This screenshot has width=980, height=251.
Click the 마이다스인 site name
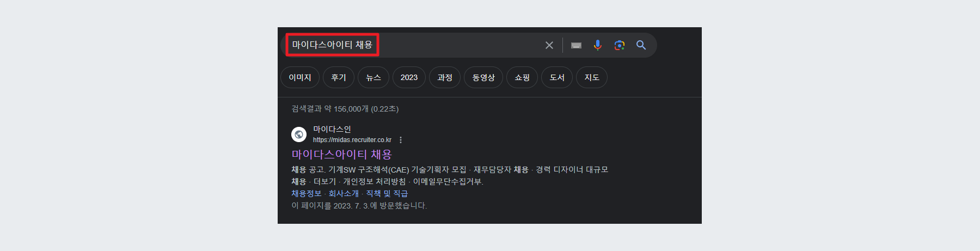click(332, 129)
